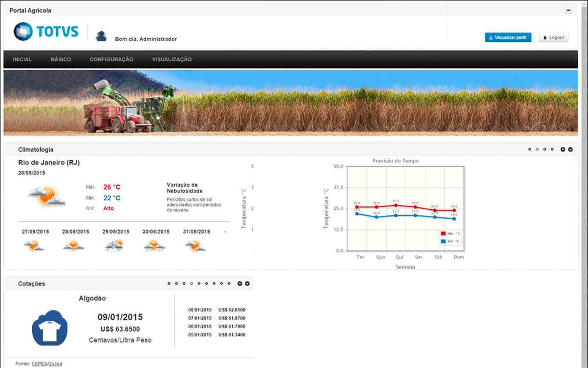Select first Climatologia carousel page dot
The width and height of the screenshot is (588, 368).
coord(530,149)
